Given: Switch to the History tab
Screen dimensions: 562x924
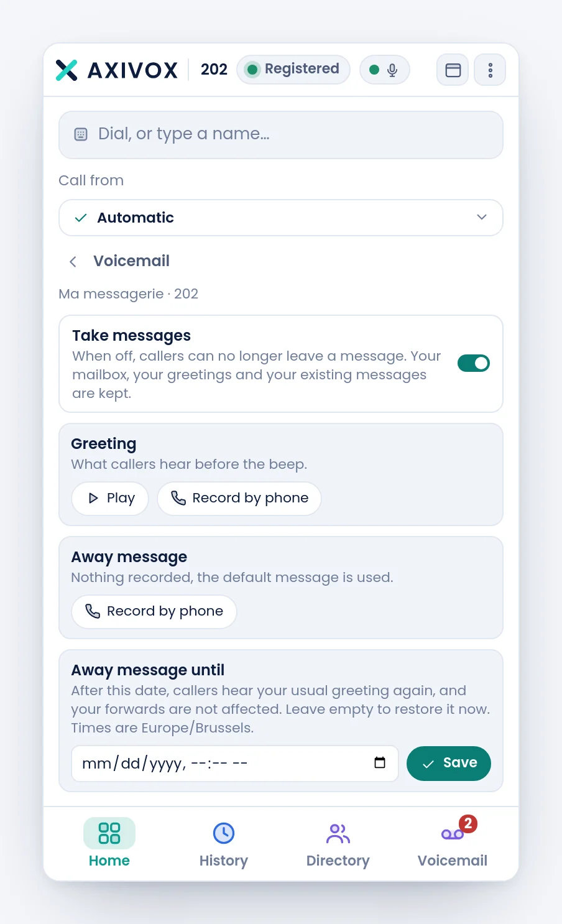Looking at the screenshot, I should [x=224, y=844].
